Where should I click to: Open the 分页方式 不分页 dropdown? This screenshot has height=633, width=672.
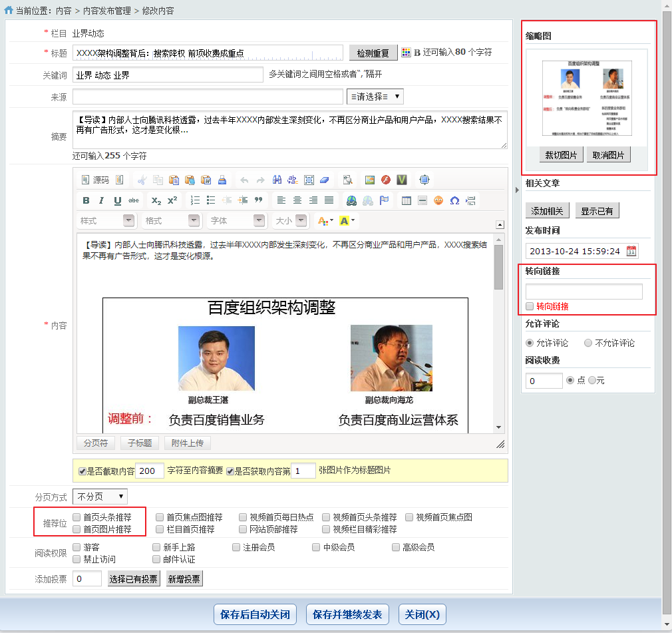tap(100, 497)
